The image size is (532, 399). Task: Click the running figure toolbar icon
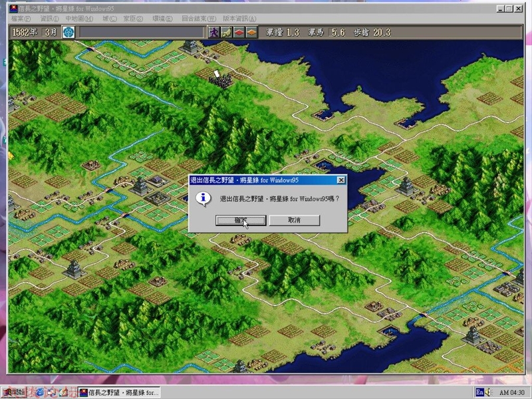tap(213, 33)
